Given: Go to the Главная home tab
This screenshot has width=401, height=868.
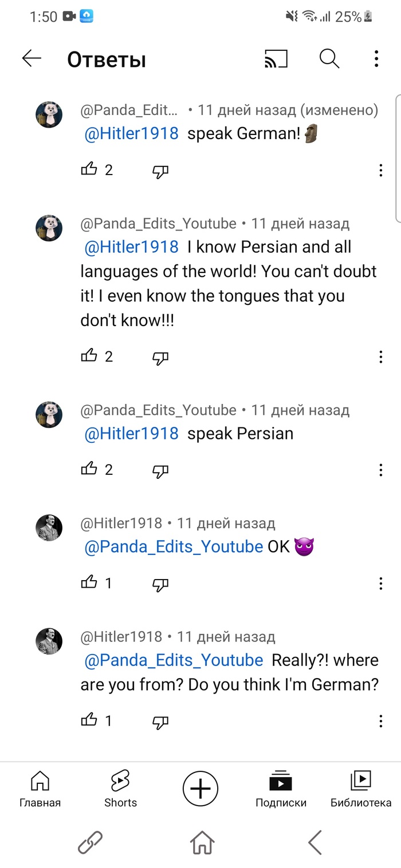Looking at the screenshot, I should tap(40, 788).
